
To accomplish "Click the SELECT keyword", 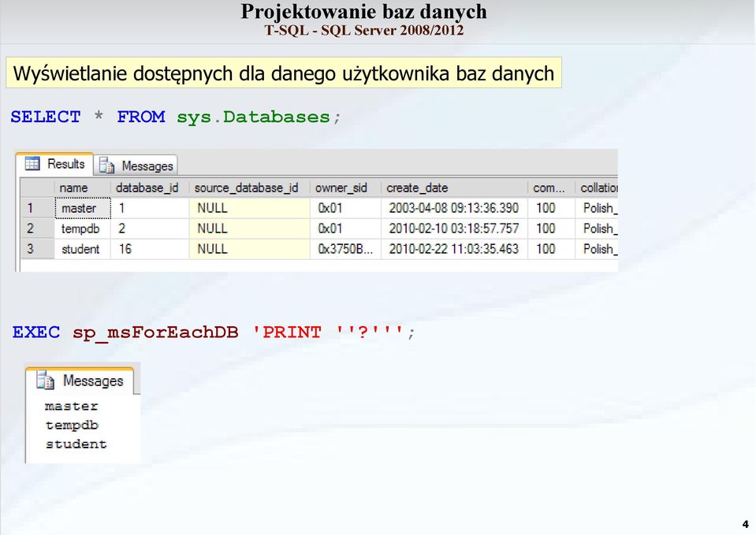I will pos(45,117).
